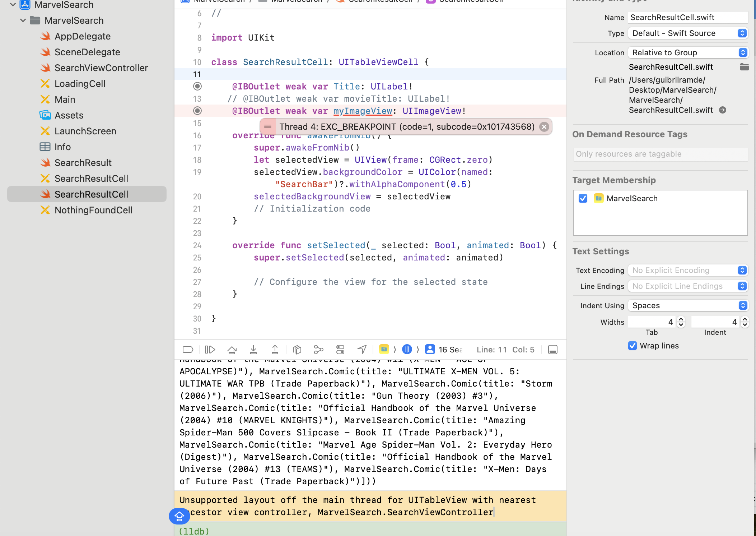Open the view hierarchy debugger
The height and width of the screenshot is (536, 756).
297,349
